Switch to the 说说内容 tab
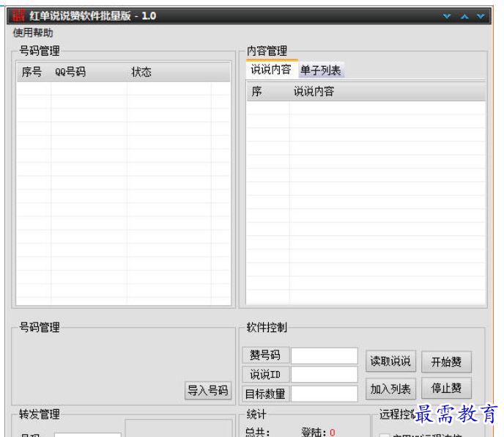This screenshot has height=437, width=504. (270, 70)
